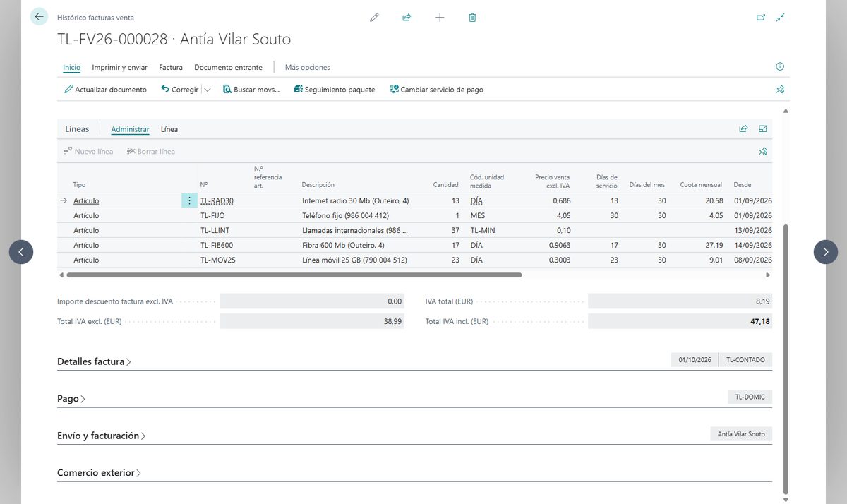The image size is (847, 504).
Task: Open the Factura menu
Action: pyautogui.click(x=171, y=68)
